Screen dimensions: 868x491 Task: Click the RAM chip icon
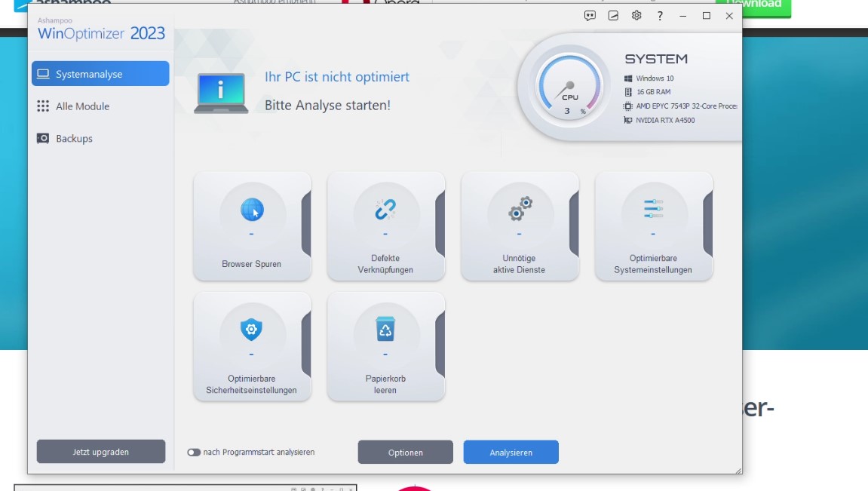[x=627, y=92]
